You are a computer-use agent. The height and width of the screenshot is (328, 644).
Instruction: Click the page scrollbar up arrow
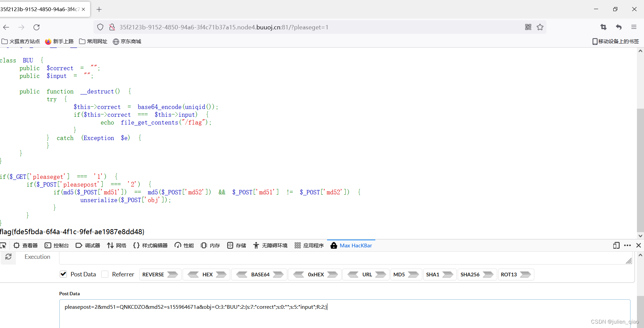click(640, 51)
